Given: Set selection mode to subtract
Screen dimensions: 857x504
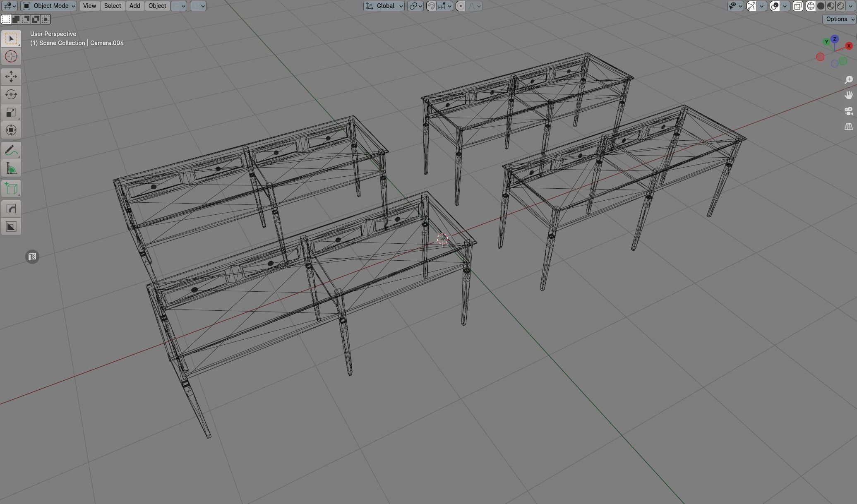Looking at the screenshot, I should [26, 19].
